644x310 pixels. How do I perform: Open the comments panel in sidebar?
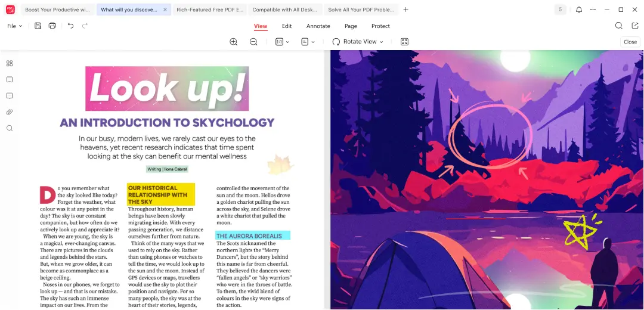(10, 96)
